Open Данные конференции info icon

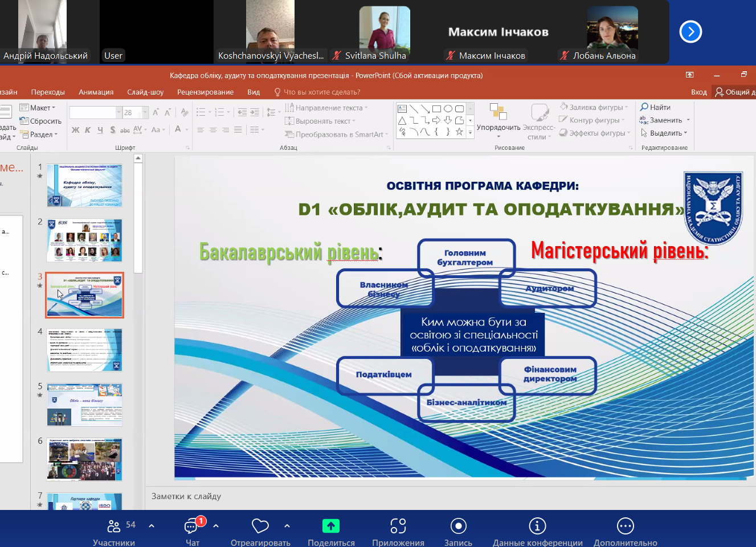tap(537, 526)
